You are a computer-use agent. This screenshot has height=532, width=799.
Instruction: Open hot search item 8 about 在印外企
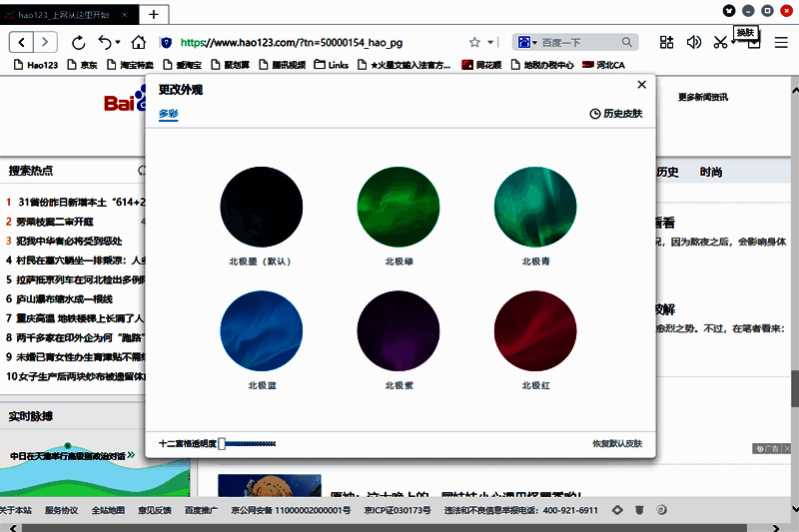[x=80, y=337]
